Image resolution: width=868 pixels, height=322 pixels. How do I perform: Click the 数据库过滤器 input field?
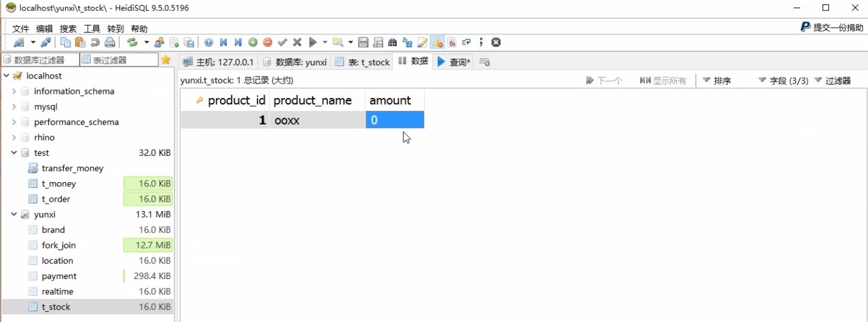[40, 60]
